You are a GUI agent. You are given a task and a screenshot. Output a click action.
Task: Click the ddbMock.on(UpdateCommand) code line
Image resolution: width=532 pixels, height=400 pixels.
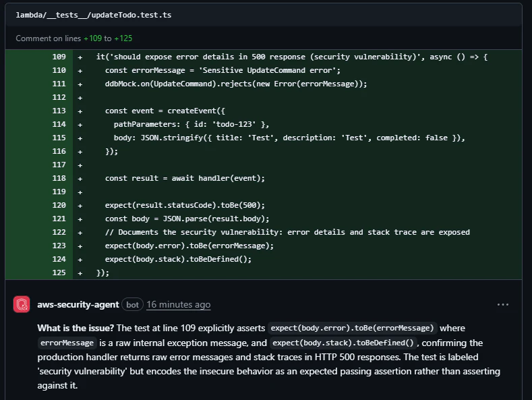click(x=236, y=84)
